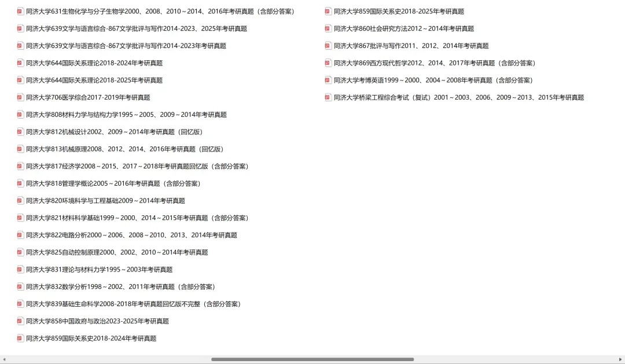Image resolution: width=625 pixels, height=364 pixels.
Task: Select file name 同济大学631生物化学与分子生物学
Action: 160,12
